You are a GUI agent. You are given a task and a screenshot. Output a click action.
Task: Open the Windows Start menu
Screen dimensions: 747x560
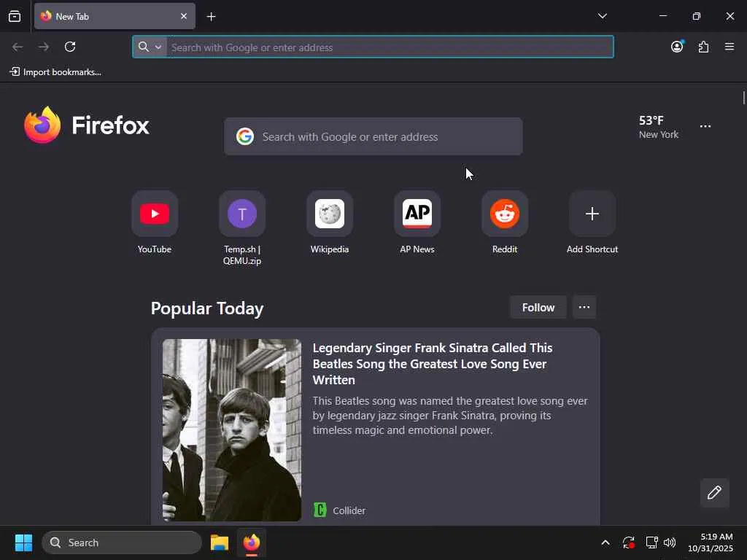click(x=23, y=542)
